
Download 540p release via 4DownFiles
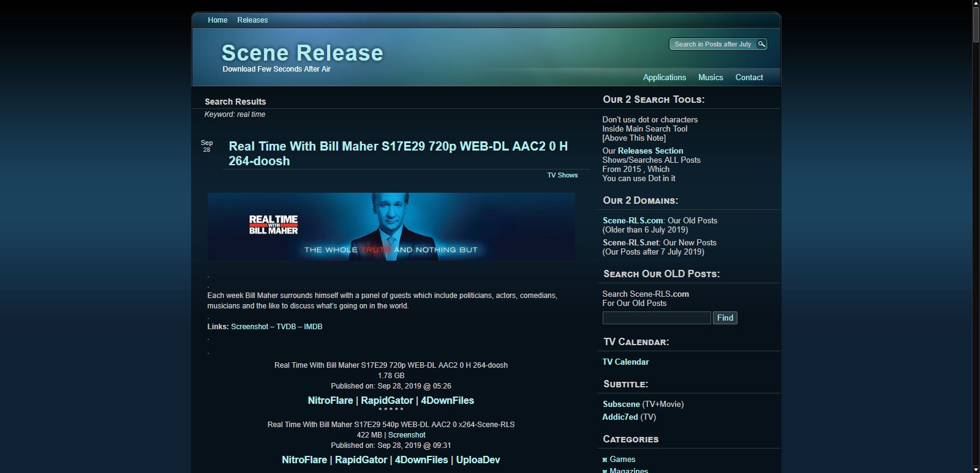pyautogui.click(x=421, y=460)
